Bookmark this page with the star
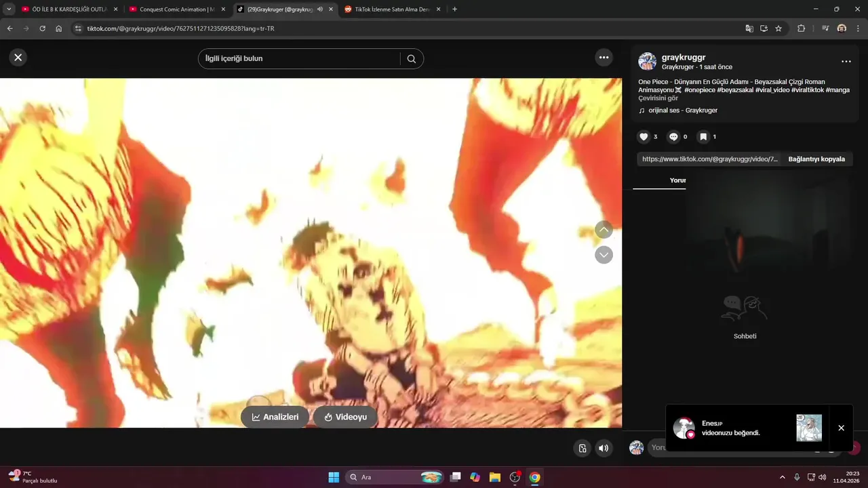 point(778,28)
